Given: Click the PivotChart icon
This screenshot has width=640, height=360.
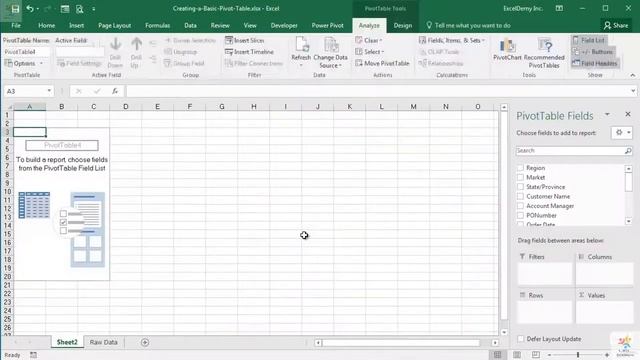Looking at the screenshot, I should [x=507, y=45].
